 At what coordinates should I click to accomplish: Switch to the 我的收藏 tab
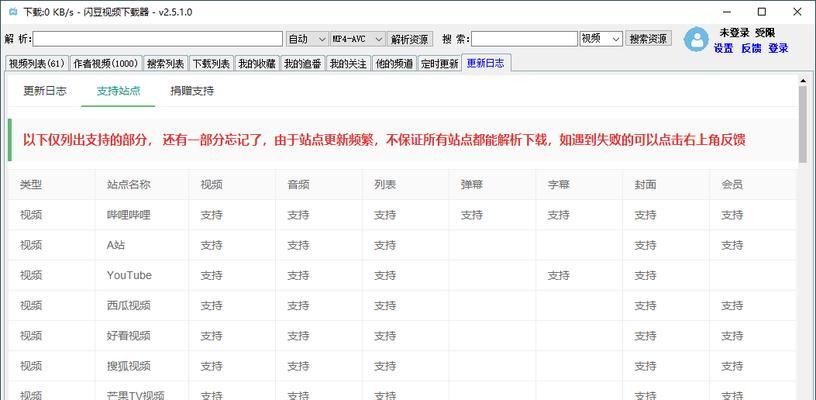257,63
